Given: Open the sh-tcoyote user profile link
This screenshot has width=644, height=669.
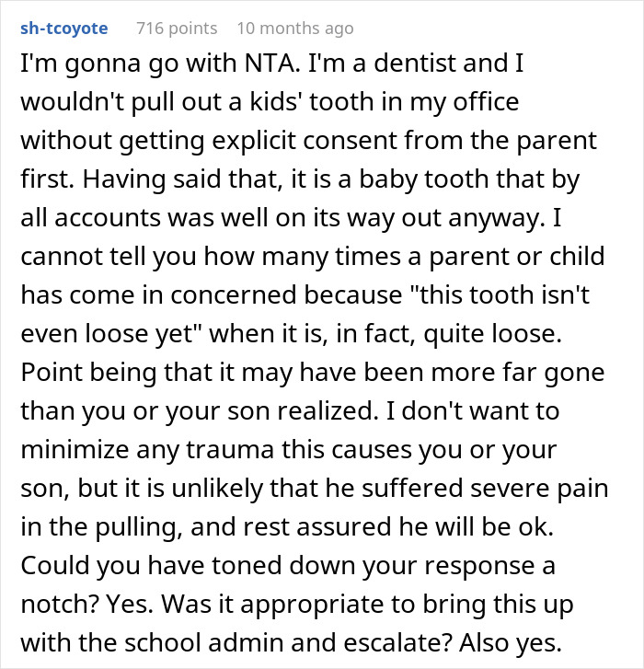Looking at the screenshot, I should point(63,29).
